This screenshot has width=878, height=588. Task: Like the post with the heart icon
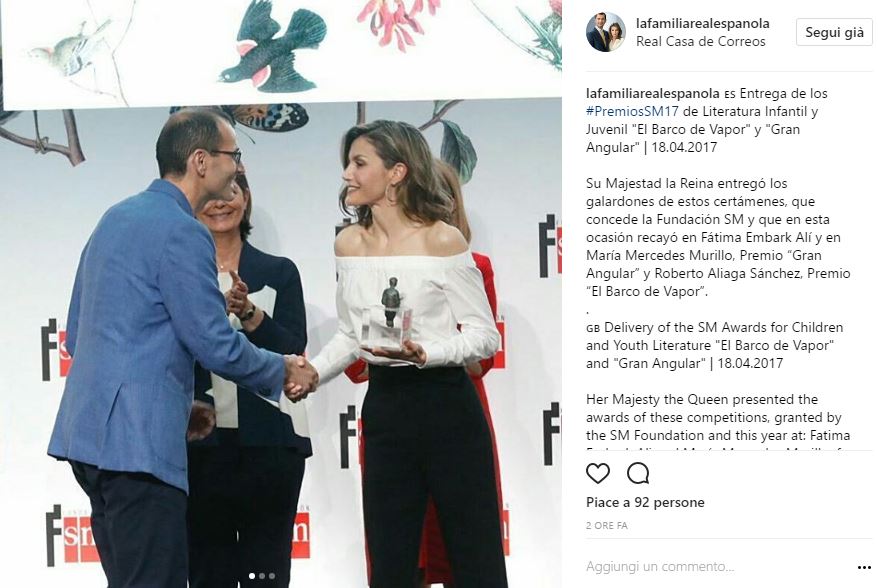coord(597,474)
